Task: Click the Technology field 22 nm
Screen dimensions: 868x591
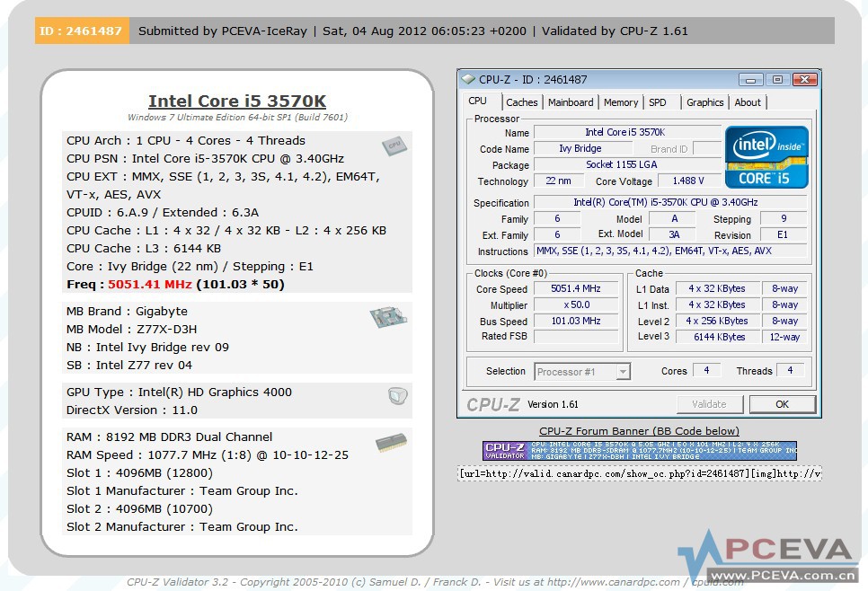Action: [559, 181]
